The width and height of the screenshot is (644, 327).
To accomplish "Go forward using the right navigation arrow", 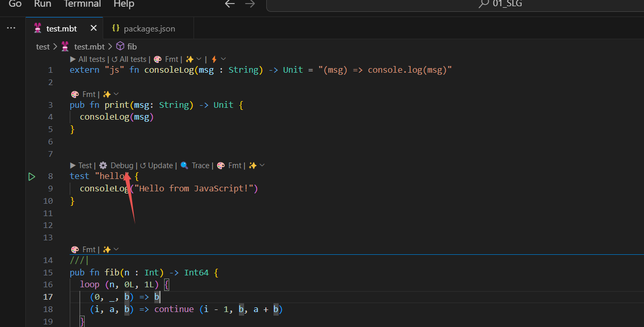I will [x=250, y=4].
